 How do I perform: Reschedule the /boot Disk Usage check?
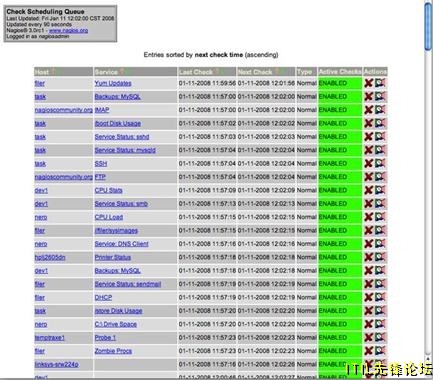[380, 123]
